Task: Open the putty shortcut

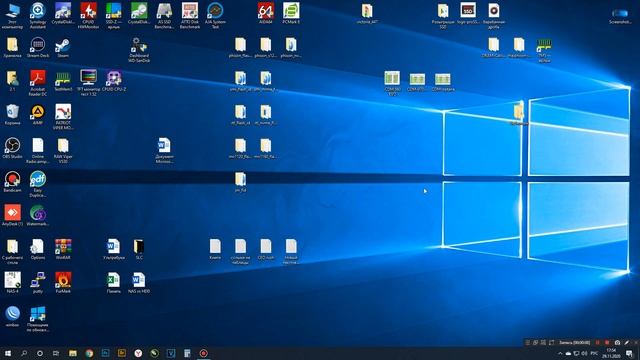Action: point(38,283)
